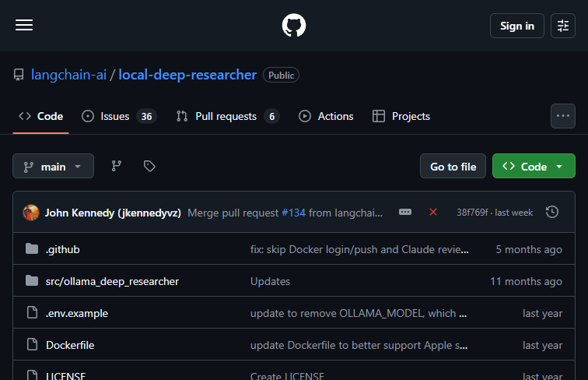The image size is (588, 380).
Task: Click '5 months ago' timestamp in .github row
Action: 529,249
